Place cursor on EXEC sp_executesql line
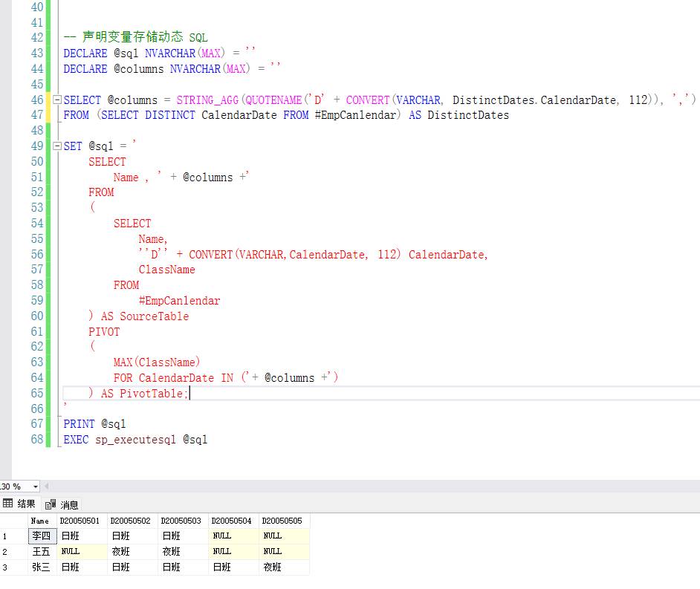This screenshot has width=700, height=589. coord(135,440)
